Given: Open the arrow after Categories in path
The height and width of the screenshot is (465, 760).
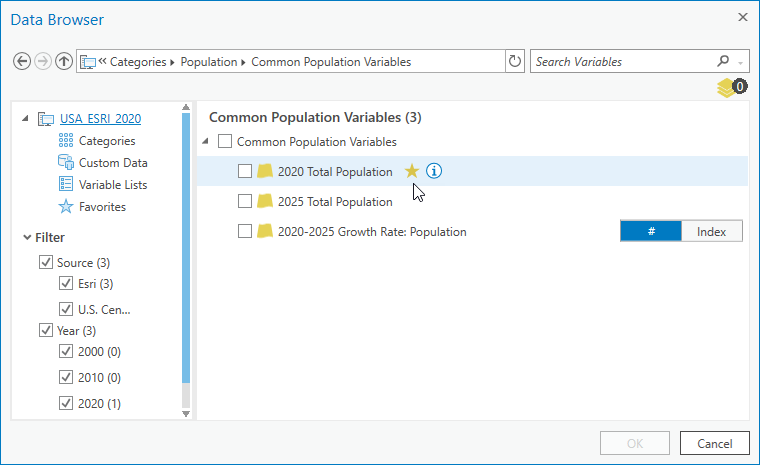Looking at the screenshot, I should coord(172,63).
